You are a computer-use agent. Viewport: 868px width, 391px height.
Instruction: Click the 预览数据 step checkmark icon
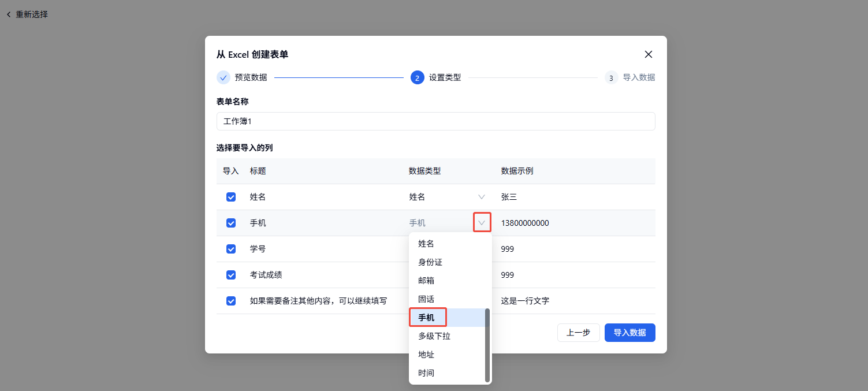[223, 77]
